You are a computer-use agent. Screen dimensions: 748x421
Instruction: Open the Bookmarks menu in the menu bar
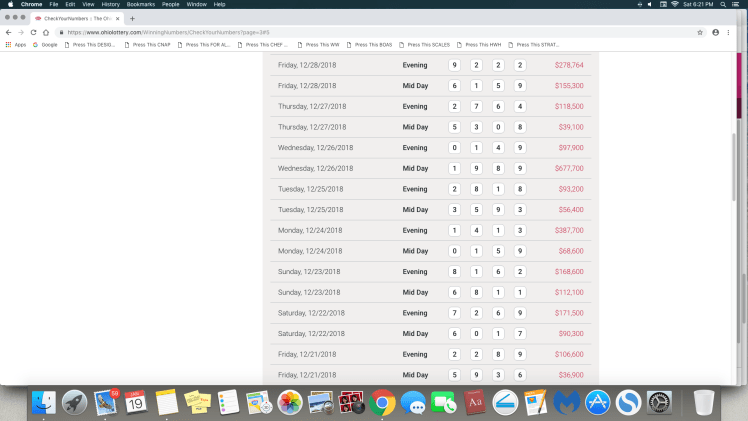pos(139,4)
